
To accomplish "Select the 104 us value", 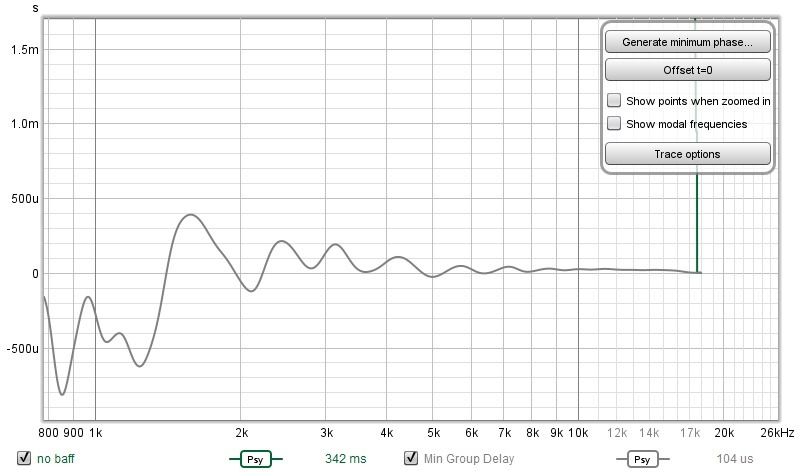I will tap(735, 459).
